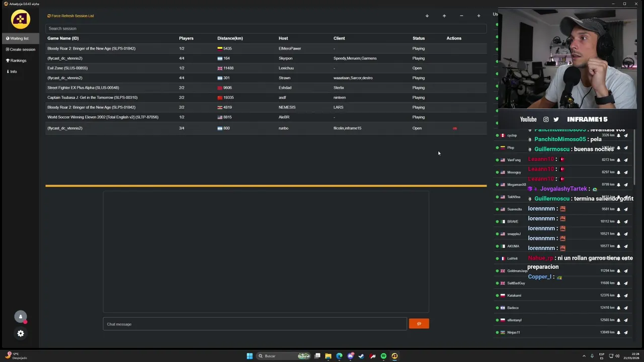Click the user list scrollbar
The height and width of the screenshot is (362, 644).
[634, 156]
